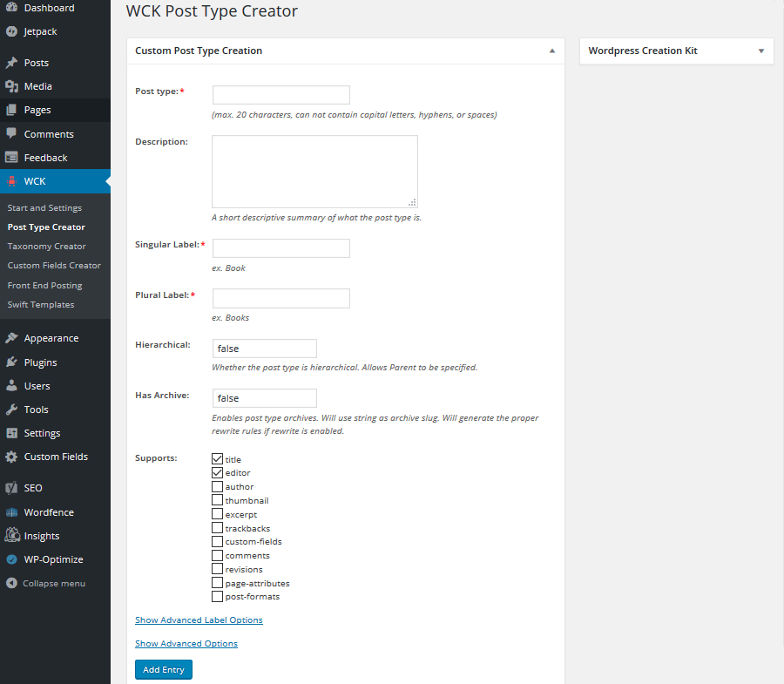The height and width of the screenshot is (684, 784).
Task: Click the Custom Fields gear icon
Action: pyautogui.click(x=11, y=457)
